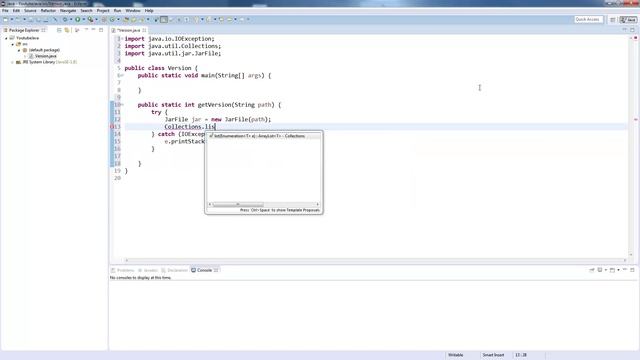Minimize the Console panel
The height and width of the screenshot is (360, 640).
625,270
